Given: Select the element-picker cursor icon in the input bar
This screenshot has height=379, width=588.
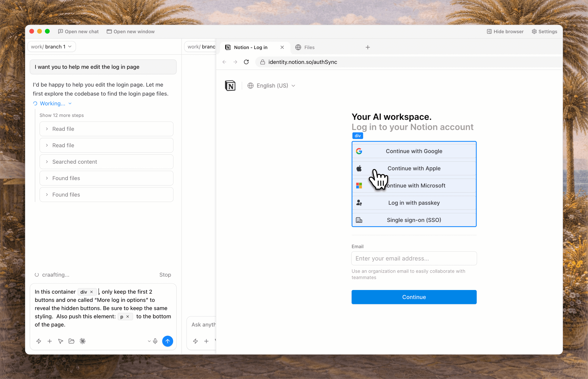Looking at the screenshot, I should point(60,341).
